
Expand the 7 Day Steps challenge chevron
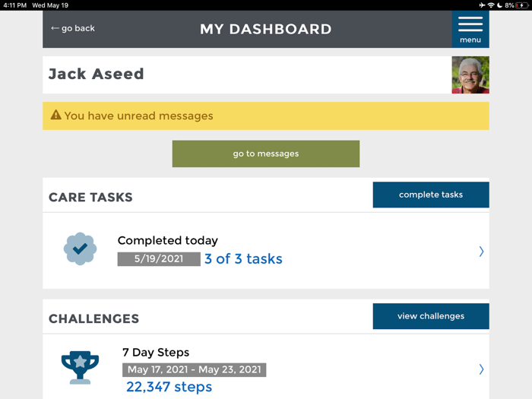481,369
